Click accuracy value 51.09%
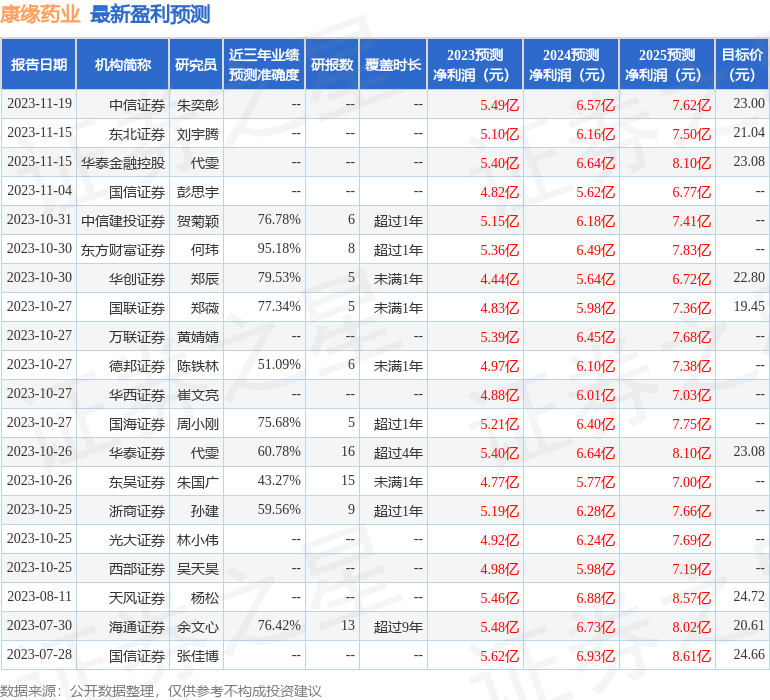The height and width of the screenshot is (700, 770). point(279,364)
